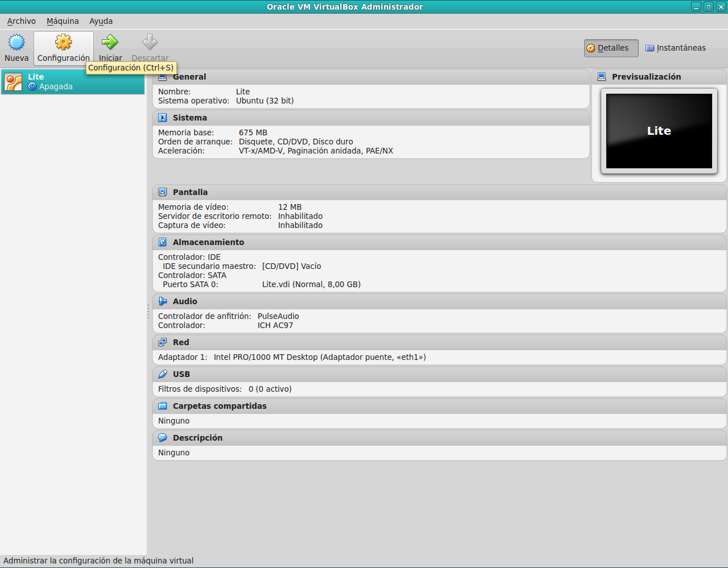Open the Red section heading
The width and height of the screenshot is (728, 568).
[x=181, y=342]
